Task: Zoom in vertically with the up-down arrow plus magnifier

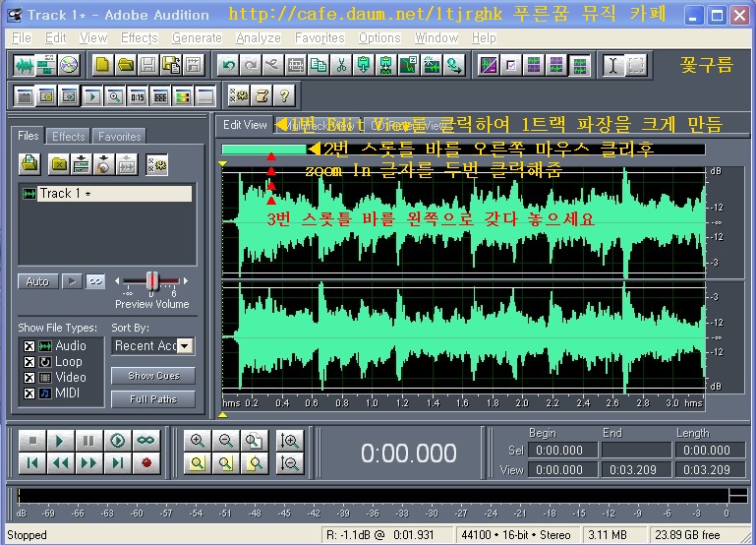Action: tap(290, 441)
